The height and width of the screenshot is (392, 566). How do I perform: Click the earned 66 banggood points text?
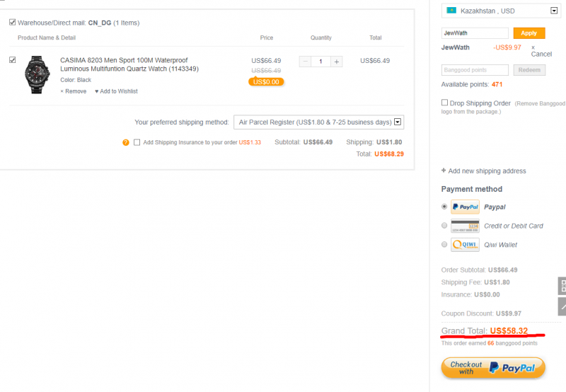point(489,343)
